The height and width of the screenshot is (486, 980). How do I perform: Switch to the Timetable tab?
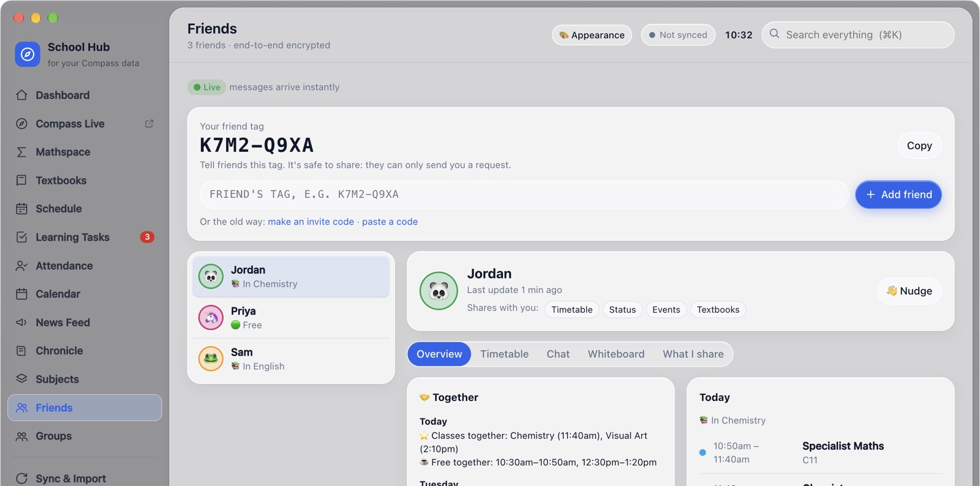(x=504, y=354)
